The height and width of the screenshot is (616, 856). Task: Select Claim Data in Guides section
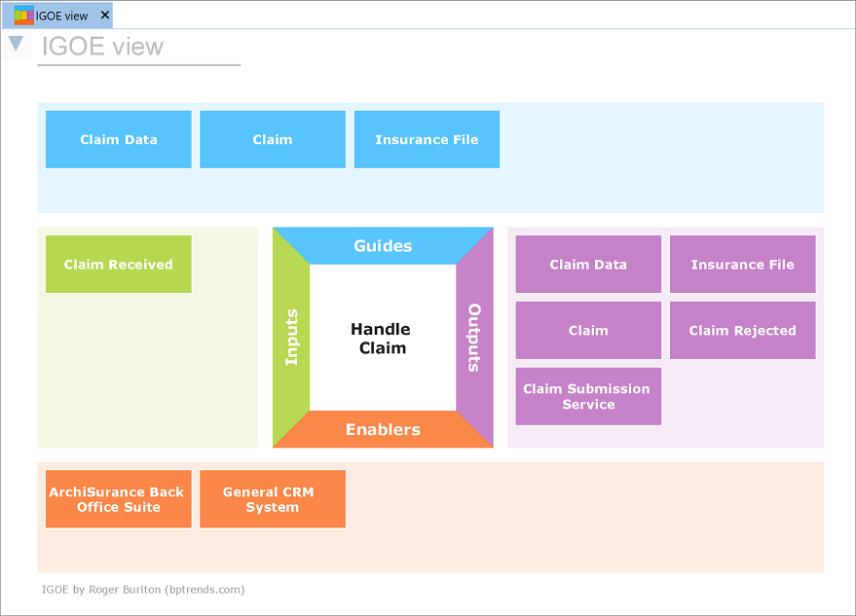(x=119, y=139)
